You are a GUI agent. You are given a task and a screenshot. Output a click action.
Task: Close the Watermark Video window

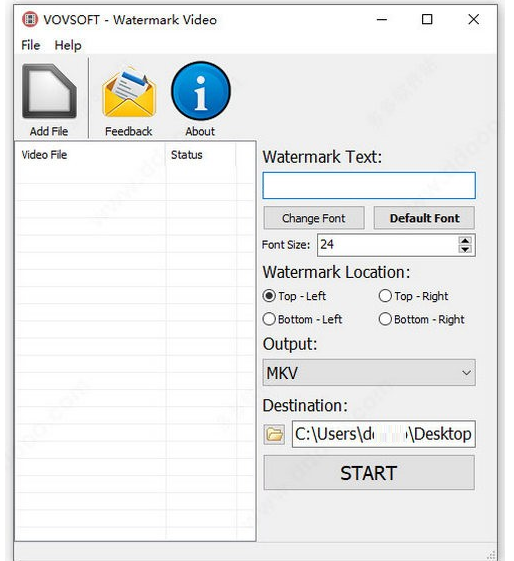coord(474,19)
